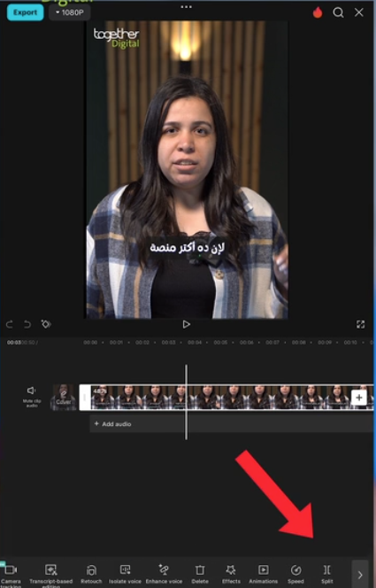Delete the selected clip
Screen dimensions: 376x588
[200, 574]
